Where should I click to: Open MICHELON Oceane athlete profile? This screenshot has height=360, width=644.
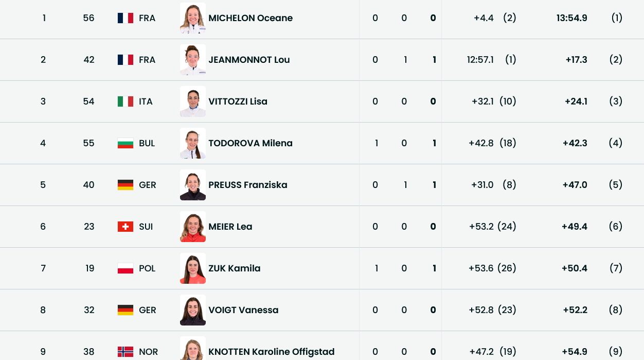(x=251, y=18)
